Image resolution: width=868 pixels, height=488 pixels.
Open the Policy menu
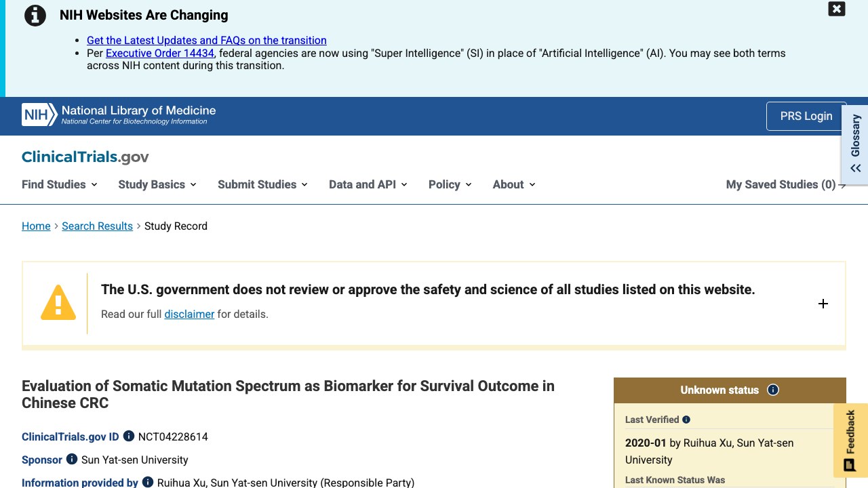(450, 184)
